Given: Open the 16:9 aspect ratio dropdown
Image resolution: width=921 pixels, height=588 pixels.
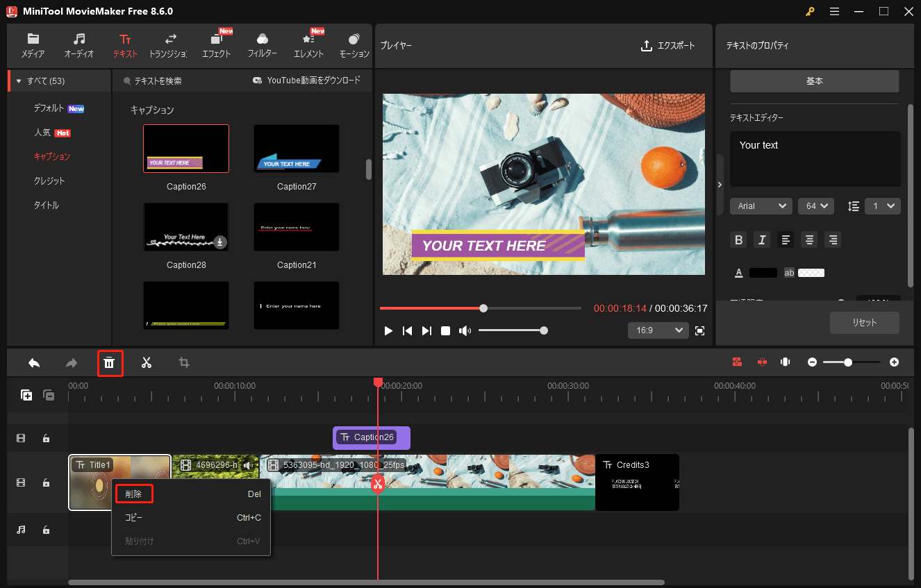Looking at the screenshot, I should [x=657, y=330].
